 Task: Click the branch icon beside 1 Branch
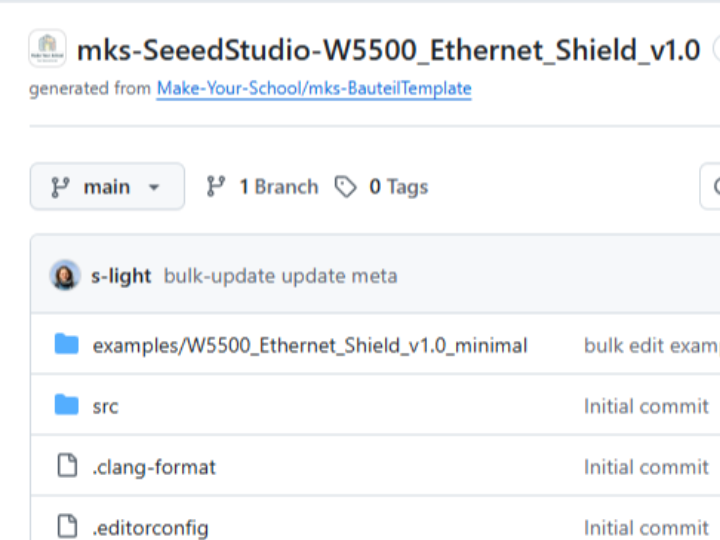point(215,187)
